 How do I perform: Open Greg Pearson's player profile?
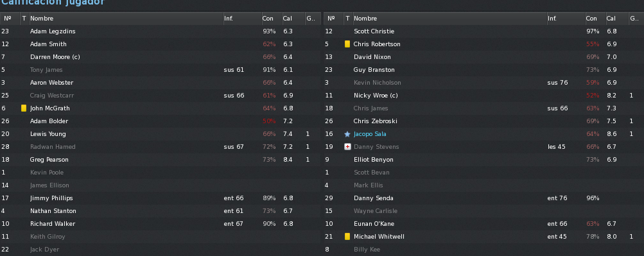49,160
